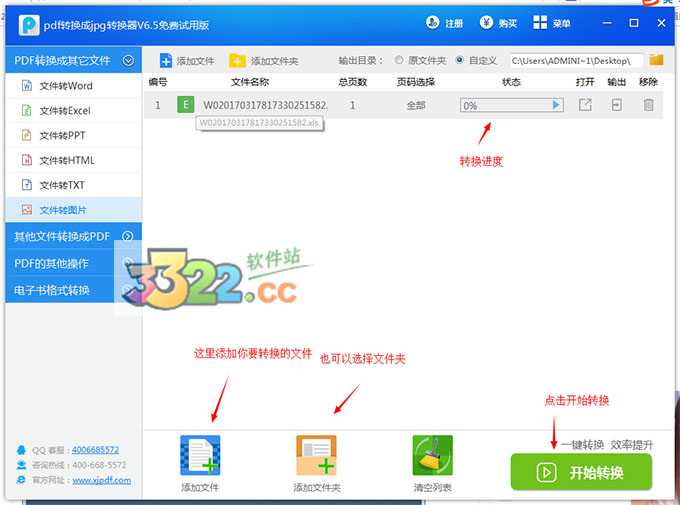Click the 添加文件 text in top toolbar

click(196, 61)
